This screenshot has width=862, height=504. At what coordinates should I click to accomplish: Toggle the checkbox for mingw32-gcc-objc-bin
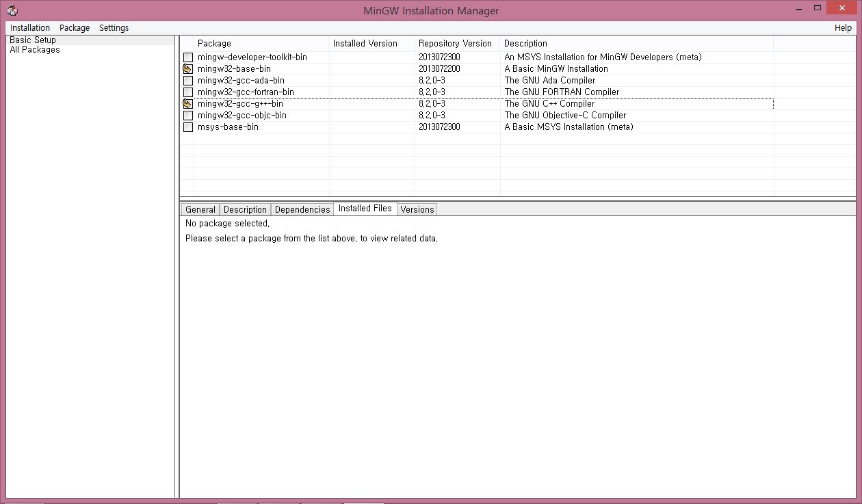188,116
